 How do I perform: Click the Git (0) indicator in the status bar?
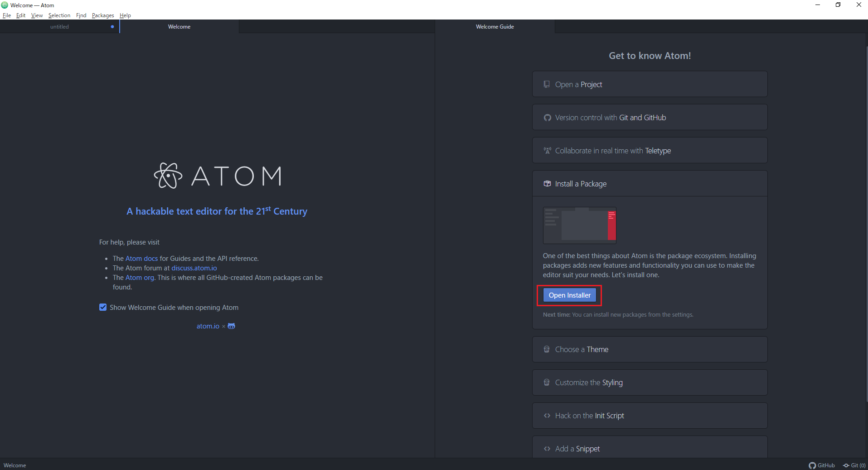click(x=854, y=465)
